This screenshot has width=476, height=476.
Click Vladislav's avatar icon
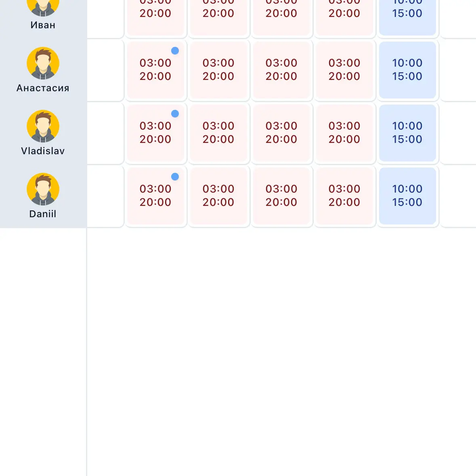43,126
